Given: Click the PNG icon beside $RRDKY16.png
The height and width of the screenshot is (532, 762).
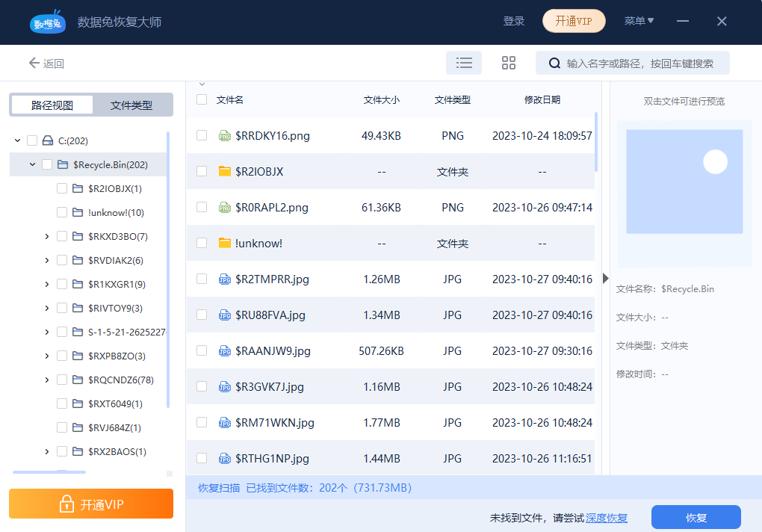Looking at the screenshot, I should coord(224,136).
